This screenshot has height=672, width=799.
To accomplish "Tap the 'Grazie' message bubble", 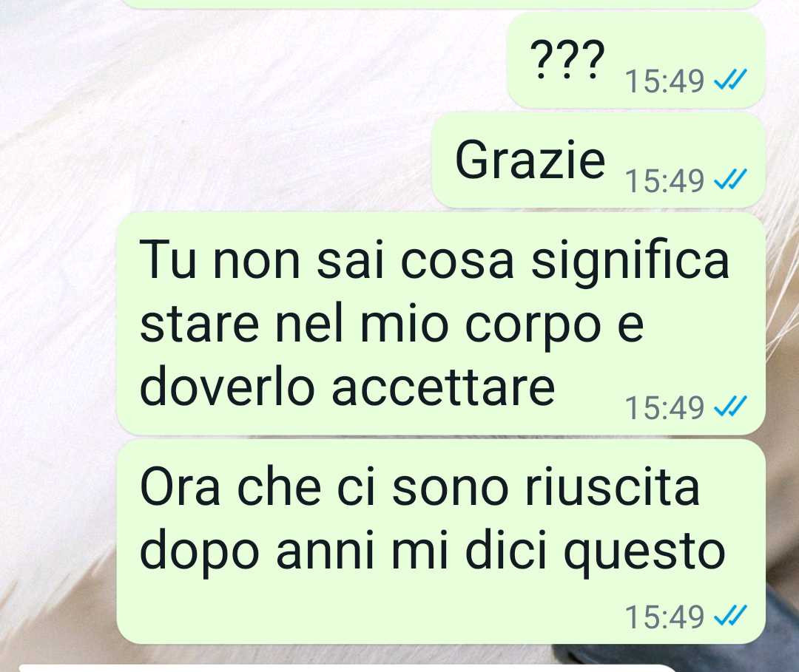I will pos(599,160).
